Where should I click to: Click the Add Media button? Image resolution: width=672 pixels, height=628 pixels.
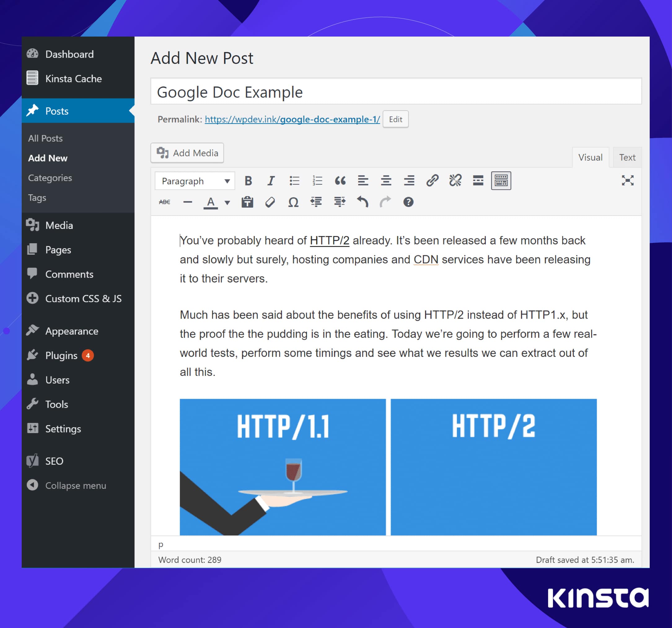tap(187, 153)
